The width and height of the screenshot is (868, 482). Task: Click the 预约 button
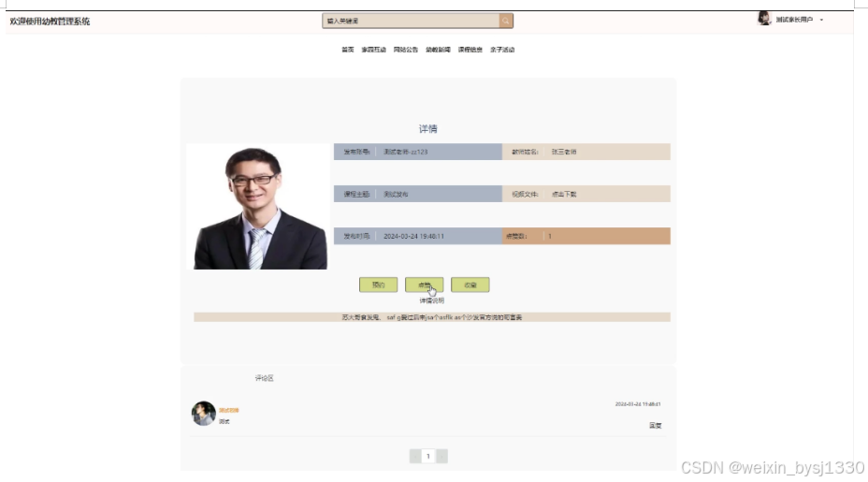378,285
